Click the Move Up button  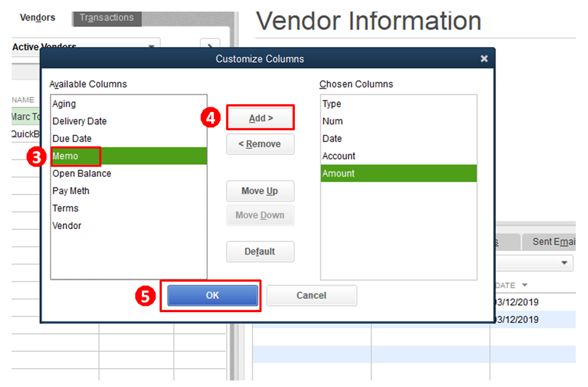pyautogui.click(x=260, y=191)
